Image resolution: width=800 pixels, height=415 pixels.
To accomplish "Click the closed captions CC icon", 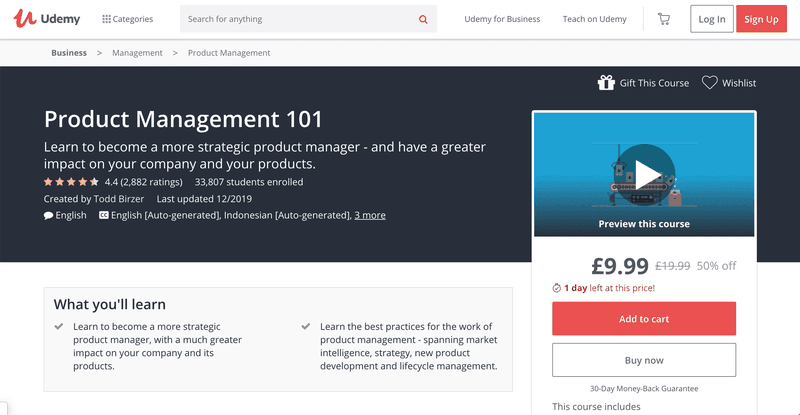I will click(x=104, y=215).
